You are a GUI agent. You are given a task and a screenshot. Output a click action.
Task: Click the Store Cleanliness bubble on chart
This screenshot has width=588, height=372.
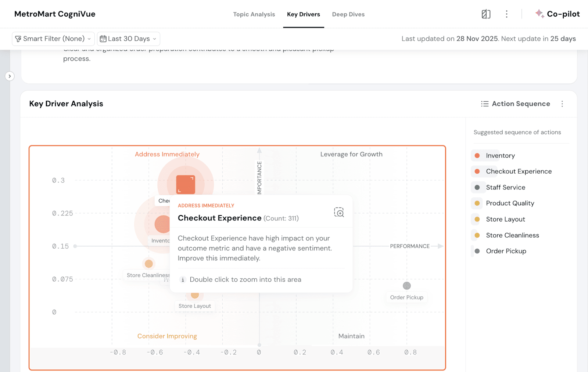149,264
